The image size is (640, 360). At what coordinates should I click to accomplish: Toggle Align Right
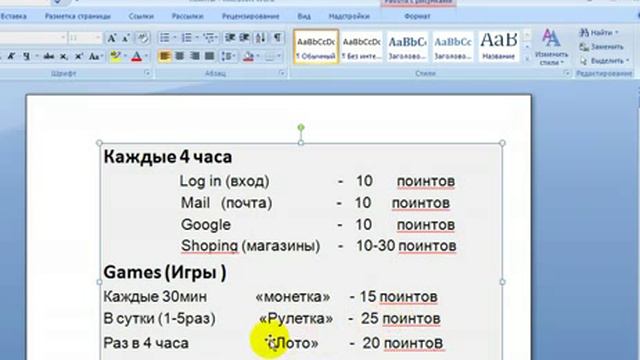195,56
